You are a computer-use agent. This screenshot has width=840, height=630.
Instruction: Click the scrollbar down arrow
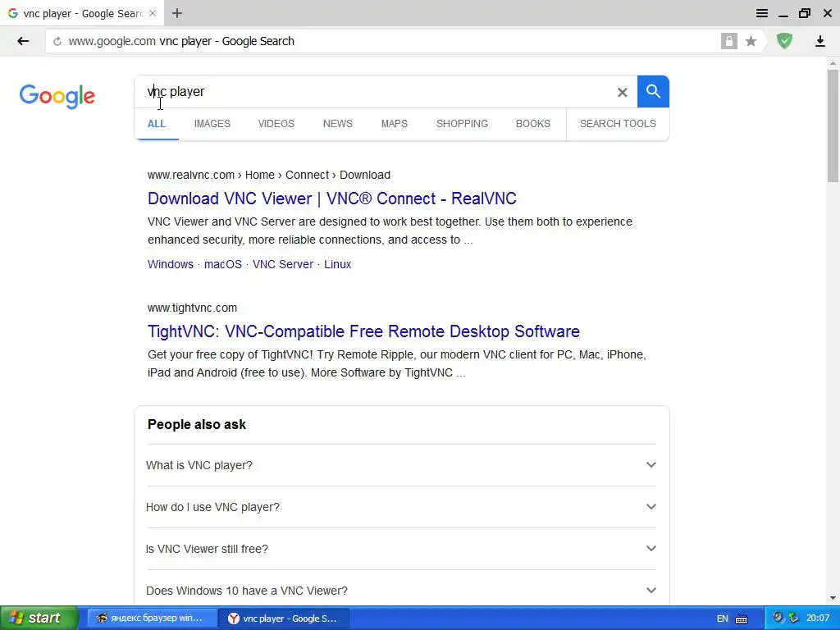pyautogui.click(x=833, y=598)
